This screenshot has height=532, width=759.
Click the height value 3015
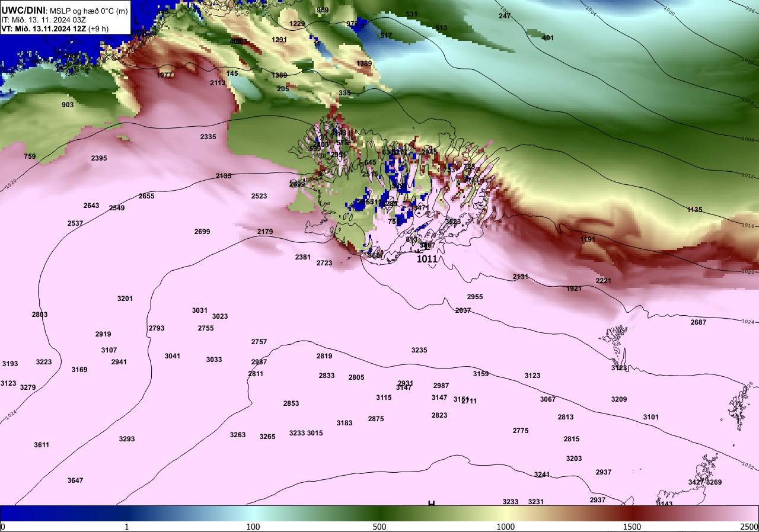coord(315,433)
